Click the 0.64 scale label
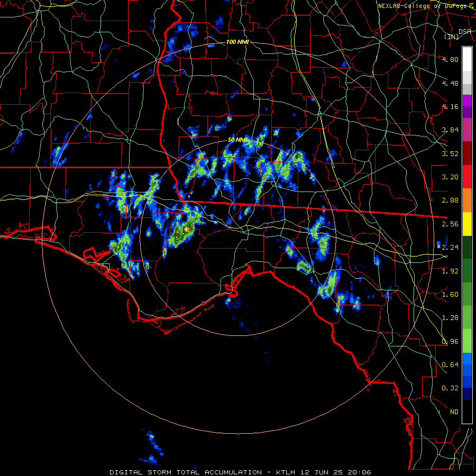The image size is (476, 476). point(450,365)
